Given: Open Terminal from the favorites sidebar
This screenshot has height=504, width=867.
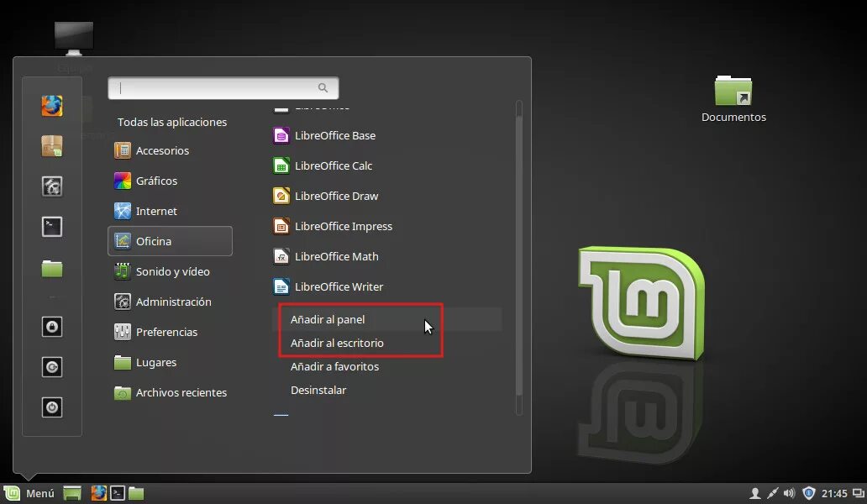Looking at the screenshot, I should 52,227.
